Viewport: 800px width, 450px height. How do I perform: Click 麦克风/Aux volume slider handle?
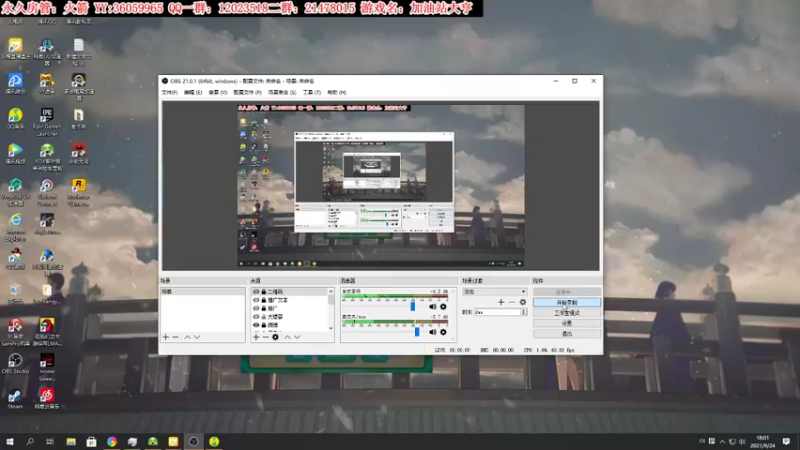click(x=417, y=332)
